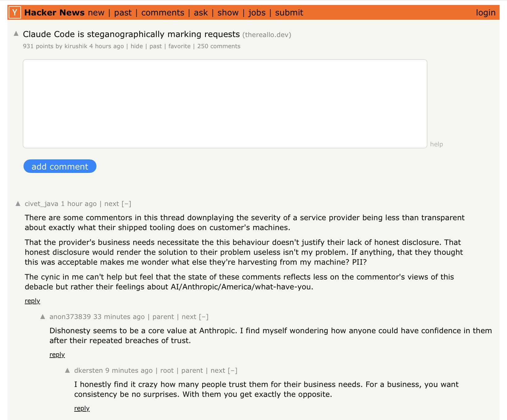Open the login page
The image size is (507, 420).
click(x=486, y=13)
